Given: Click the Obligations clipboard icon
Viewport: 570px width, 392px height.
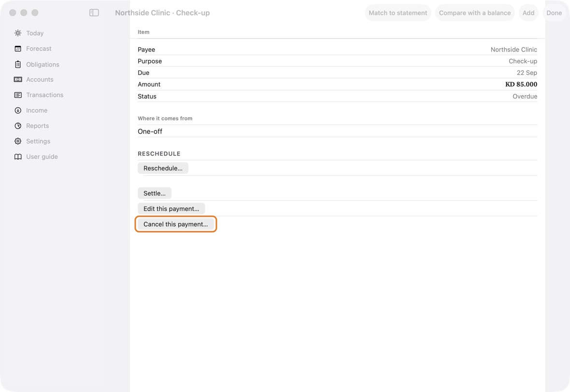Looking at the screenshot, I should [x=18, y=64].
